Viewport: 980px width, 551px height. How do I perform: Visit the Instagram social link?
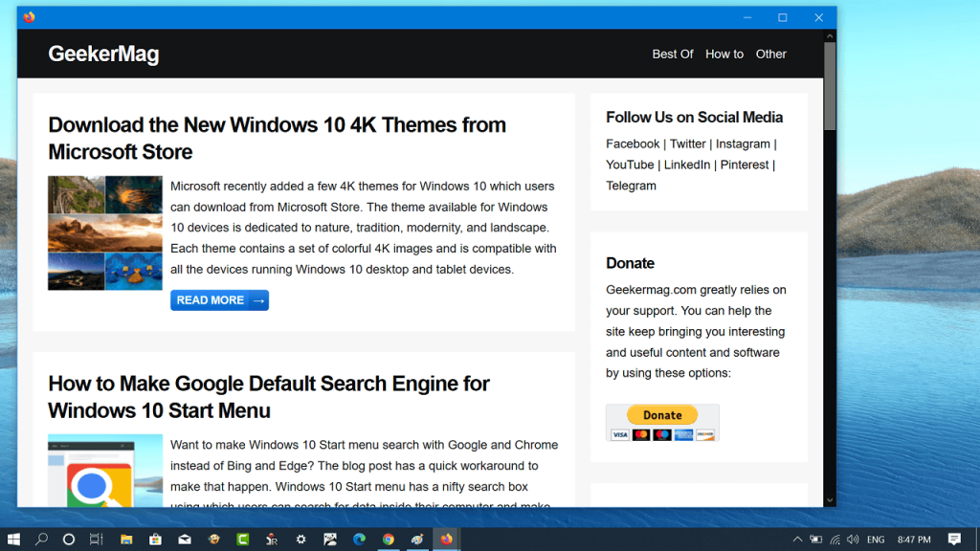tap(743, 144)
